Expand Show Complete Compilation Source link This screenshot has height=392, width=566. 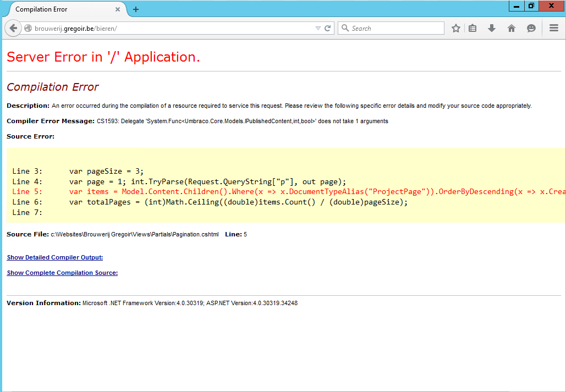click(x=62, y=273)
